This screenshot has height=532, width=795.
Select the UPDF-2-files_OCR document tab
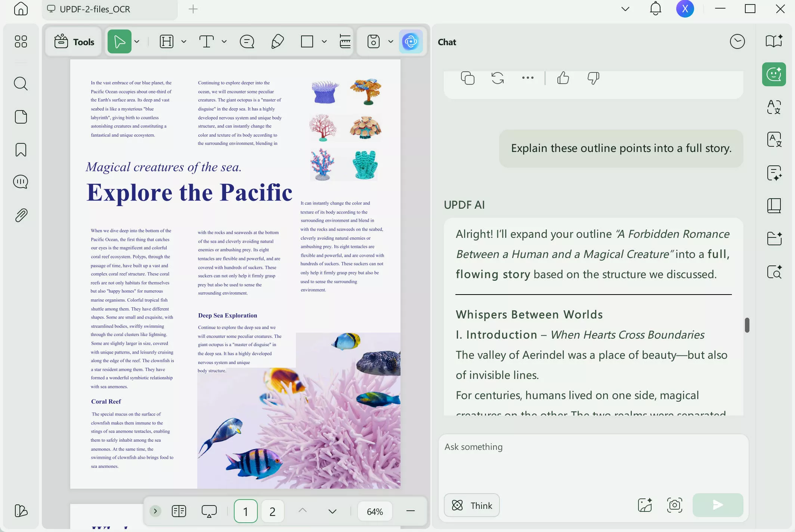[x=95, y=9]
